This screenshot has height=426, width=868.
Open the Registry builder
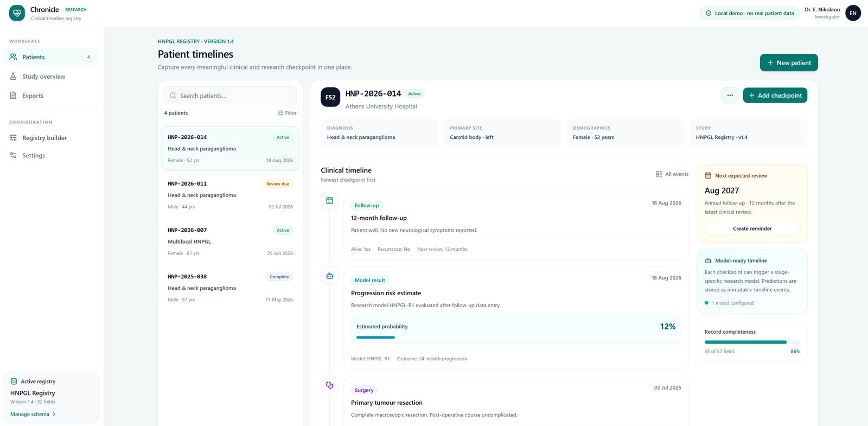pos(52,138)
